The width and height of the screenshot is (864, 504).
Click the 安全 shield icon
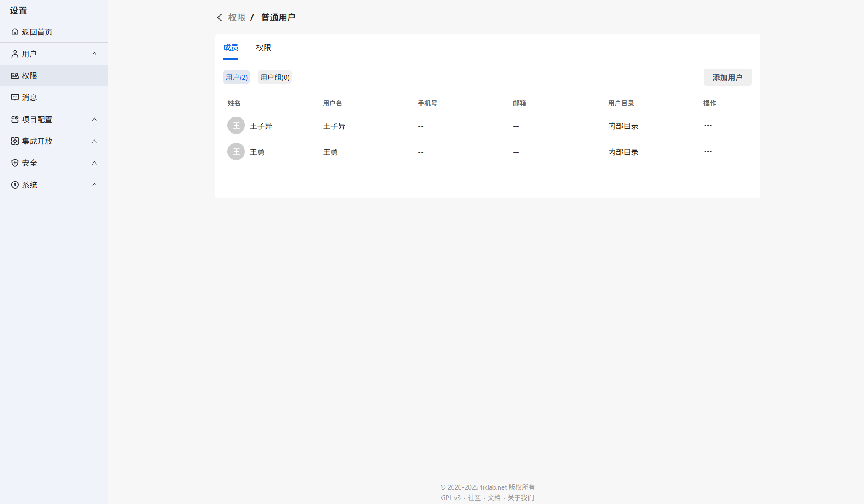pos(15,163)
